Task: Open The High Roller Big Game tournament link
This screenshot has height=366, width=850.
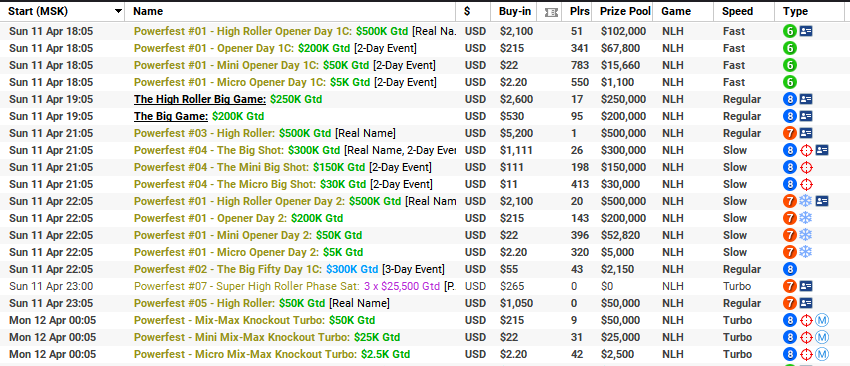Action: click(200, 99)
